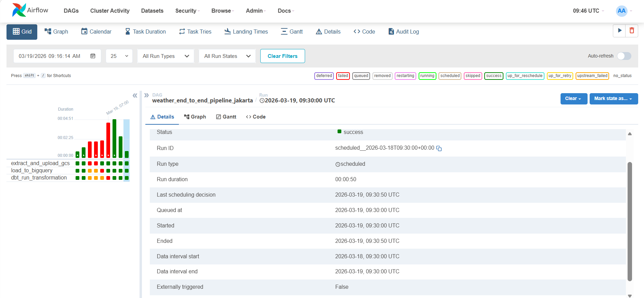Expand the Security menu

[x=187, y=11]
